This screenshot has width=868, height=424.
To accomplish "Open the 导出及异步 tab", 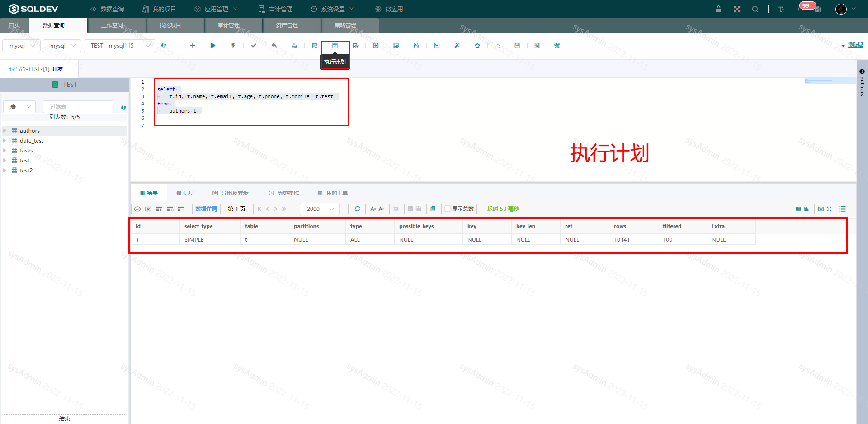I will click(x=231, y=193).
